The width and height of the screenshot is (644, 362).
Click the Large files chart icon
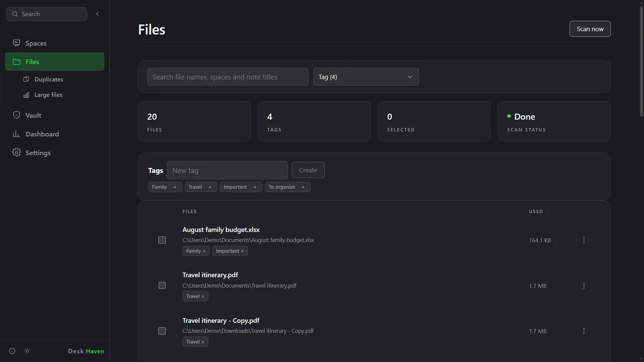(x=26, y=95)
